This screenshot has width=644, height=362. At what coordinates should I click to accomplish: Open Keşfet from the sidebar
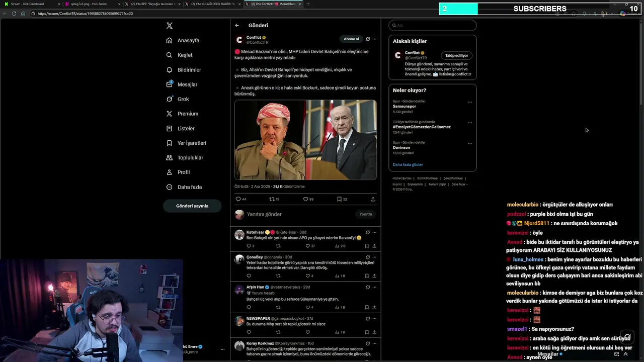pyautogui.click(x=180, y=55)
